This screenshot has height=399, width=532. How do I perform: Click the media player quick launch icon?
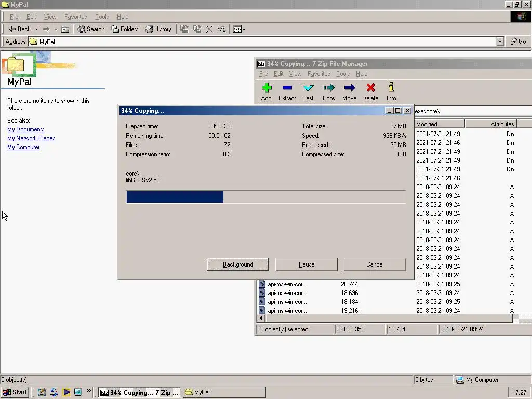click(66, 392)
